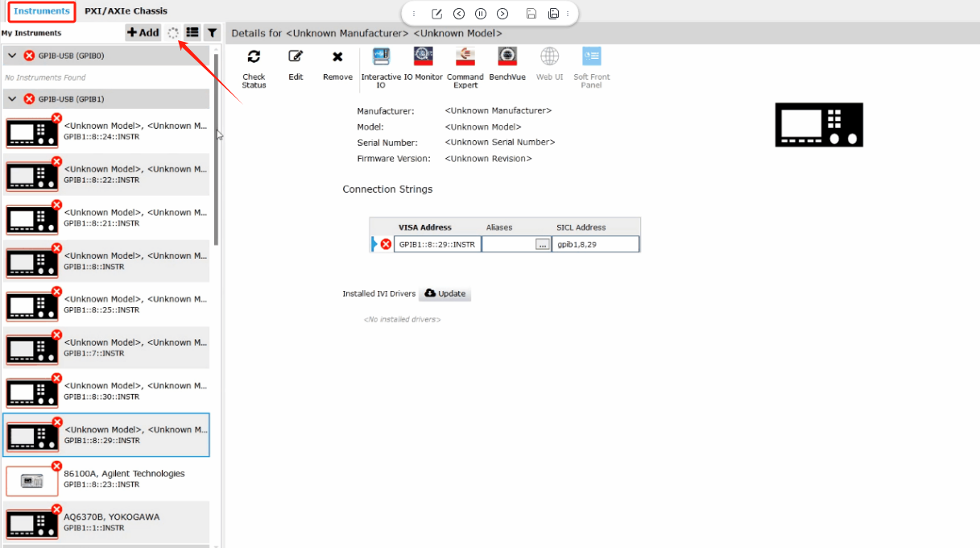Select the Instruments tab
The image size is (980, 548).
coord(42,11)
